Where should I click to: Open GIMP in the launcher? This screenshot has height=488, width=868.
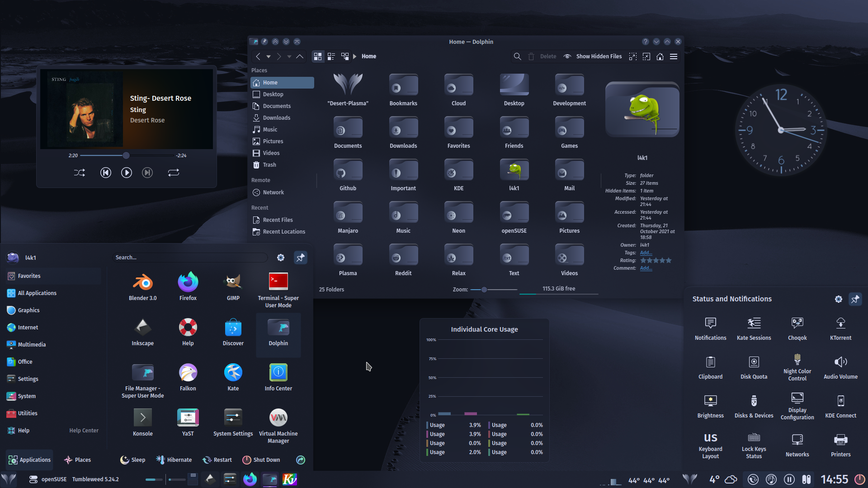(x=233, y=286)
